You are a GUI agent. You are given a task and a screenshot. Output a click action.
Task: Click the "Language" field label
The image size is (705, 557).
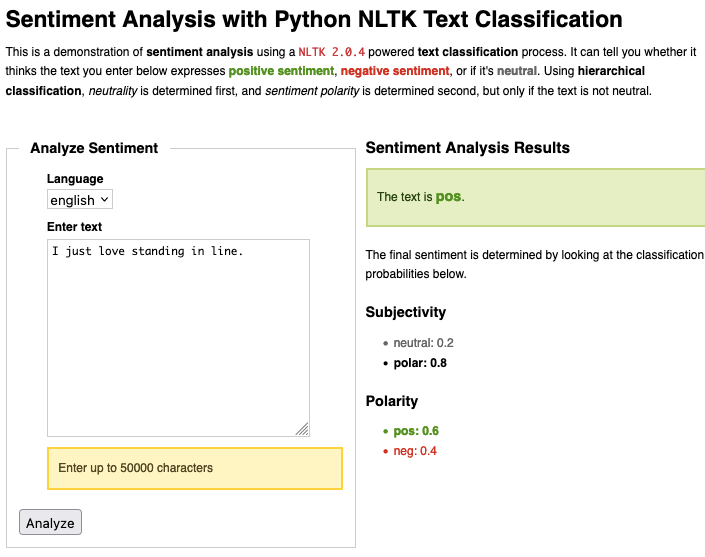[x=75, y=179]
